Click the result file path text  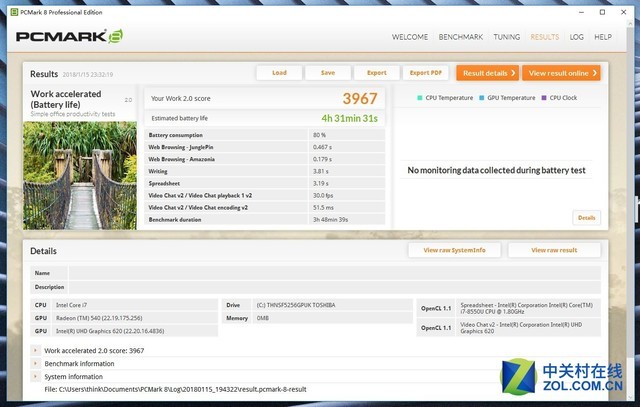pos(176,389)
